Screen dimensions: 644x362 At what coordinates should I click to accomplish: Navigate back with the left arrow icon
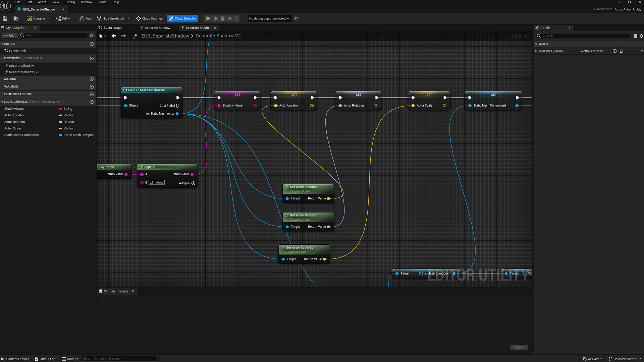tap(114, 36)
